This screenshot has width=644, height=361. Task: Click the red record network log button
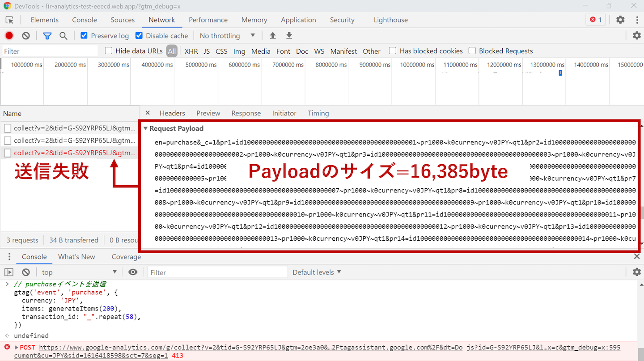coord(9,36)
